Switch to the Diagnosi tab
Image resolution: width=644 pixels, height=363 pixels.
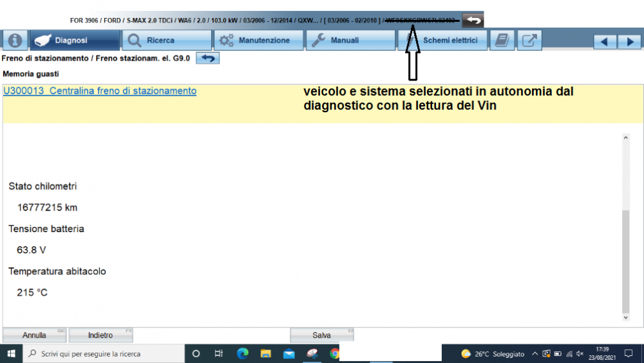pos(75,40)
